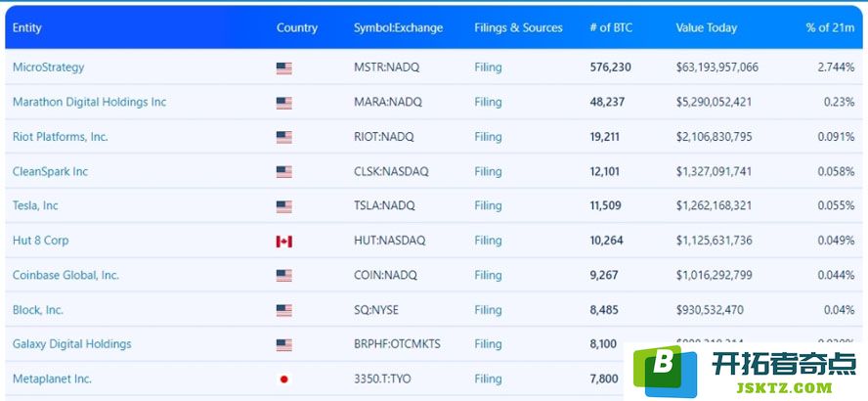Click the US flag beside Riot Platforms
This screenshot has width=868, height=401.
[284, 138]
